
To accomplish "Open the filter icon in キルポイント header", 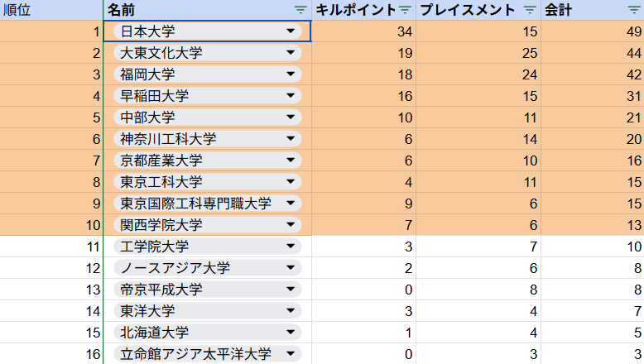I will coord(405,10).
